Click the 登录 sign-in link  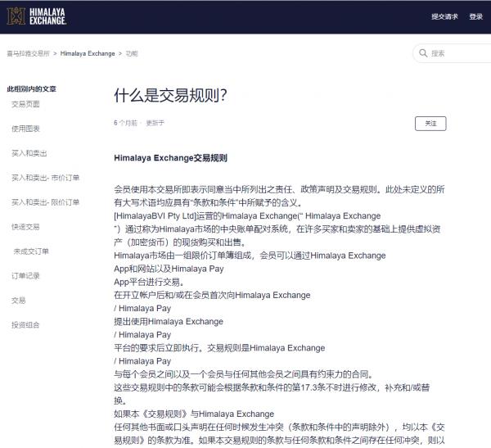475,16
